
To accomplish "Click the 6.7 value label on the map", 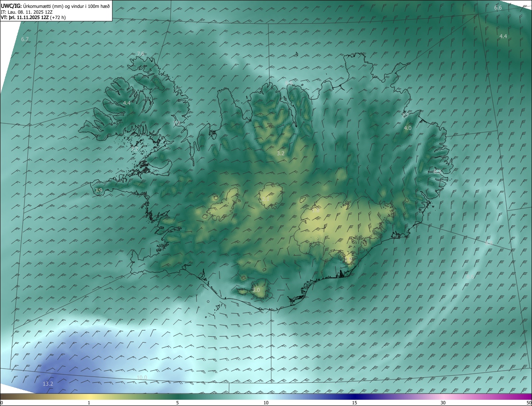I will tap(25, 39).
